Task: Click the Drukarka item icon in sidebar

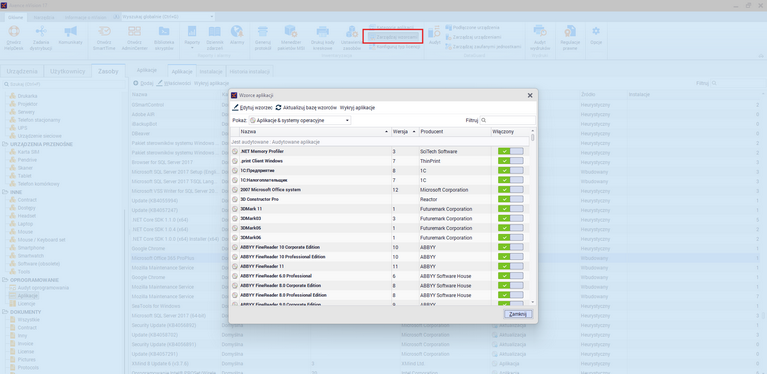Action: coord(12,96)
